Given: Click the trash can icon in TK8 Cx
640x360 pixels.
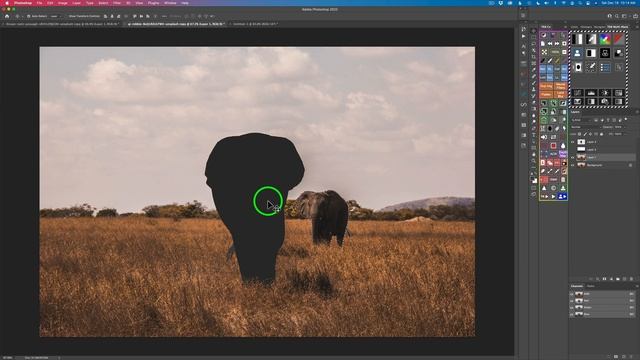Looking at the screenshot, I should pyautogui.click(x=564, y=179).
